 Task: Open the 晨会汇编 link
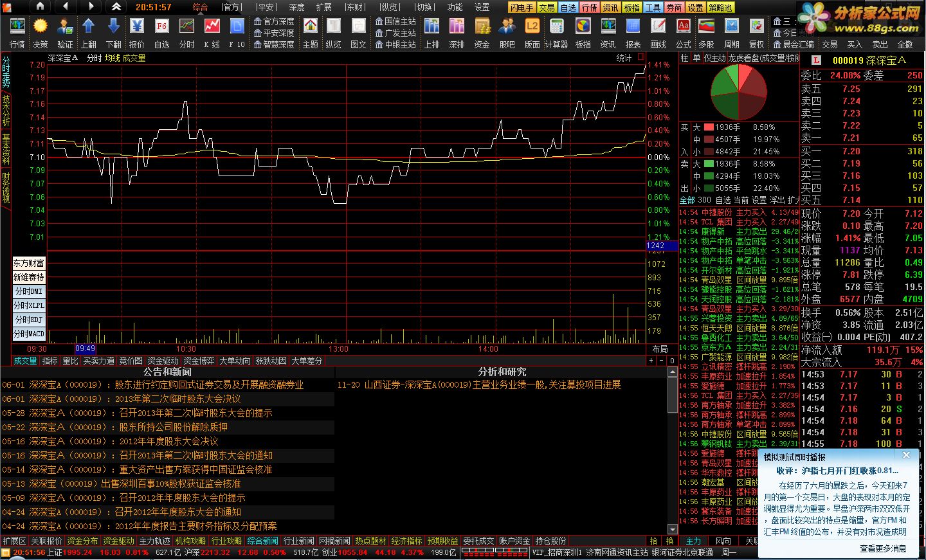point(794,44)
